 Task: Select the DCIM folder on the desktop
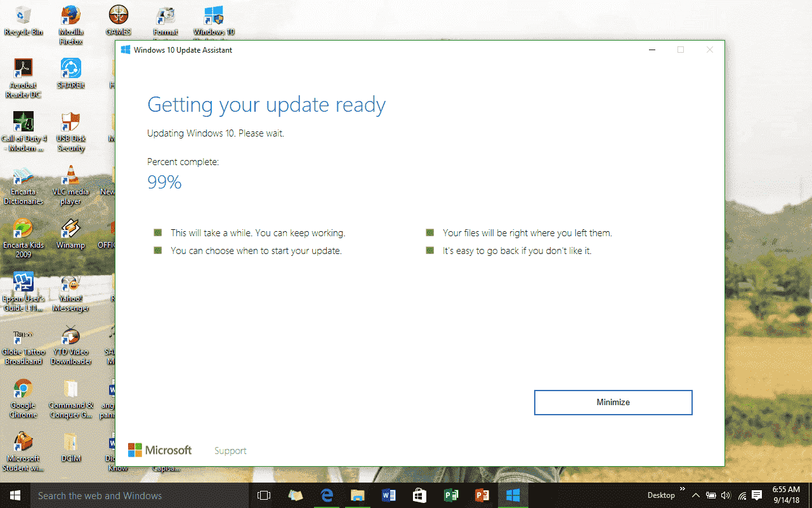click(70, 447)
